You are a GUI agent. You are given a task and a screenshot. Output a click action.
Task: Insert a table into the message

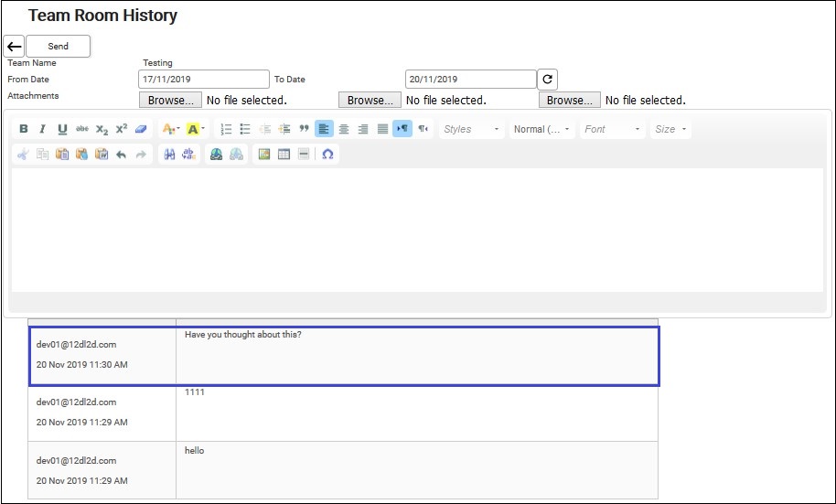point(284,155)
